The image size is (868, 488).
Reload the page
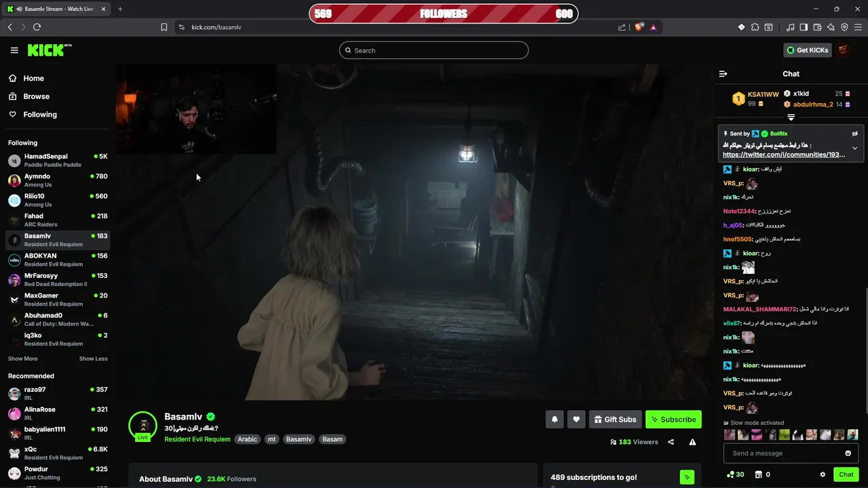coord(37,27)
